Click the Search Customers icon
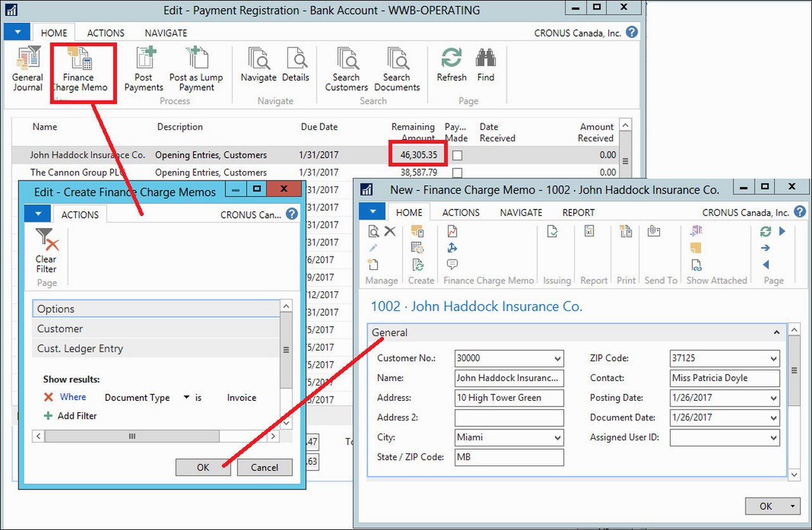Screen dimensions: 812x530 tap(346, 69)
